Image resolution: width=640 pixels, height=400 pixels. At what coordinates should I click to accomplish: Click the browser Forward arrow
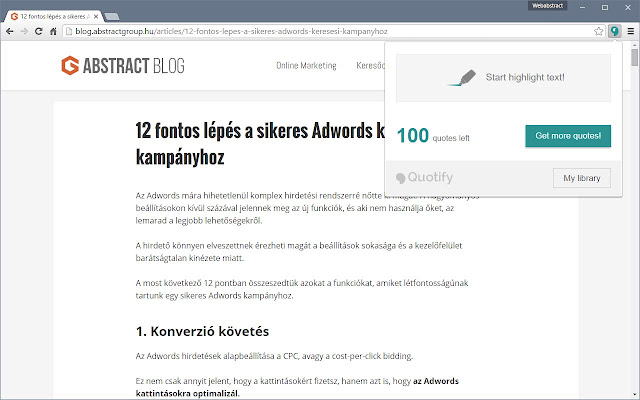click(24, 31)
